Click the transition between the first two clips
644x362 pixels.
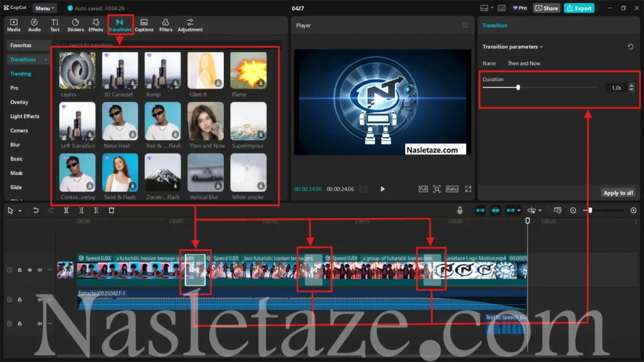pos(195,270)
